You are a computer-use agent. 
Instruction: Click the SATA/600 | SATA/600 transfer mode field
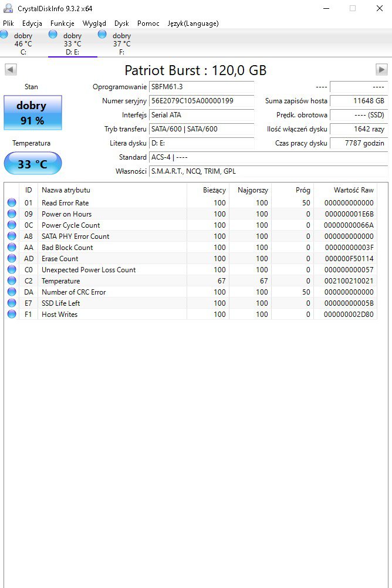pyautogui.click(x=201, y=129)
